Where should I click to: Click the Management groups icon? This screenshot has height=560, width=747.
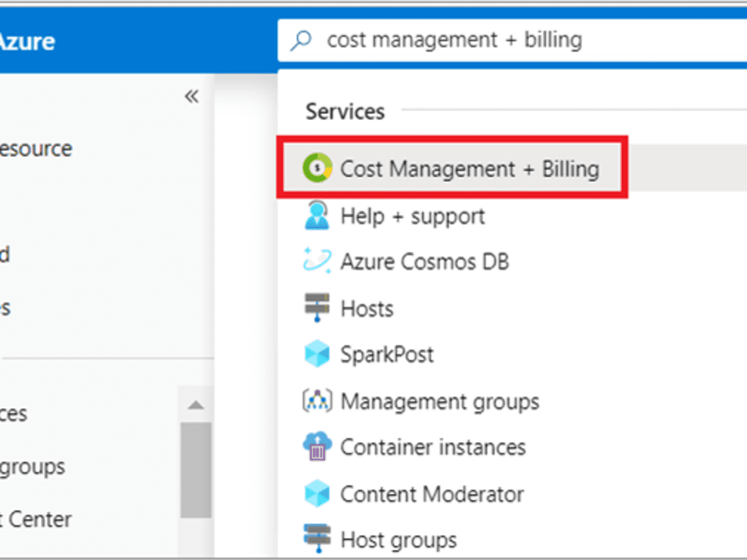[x=317, y=401]
